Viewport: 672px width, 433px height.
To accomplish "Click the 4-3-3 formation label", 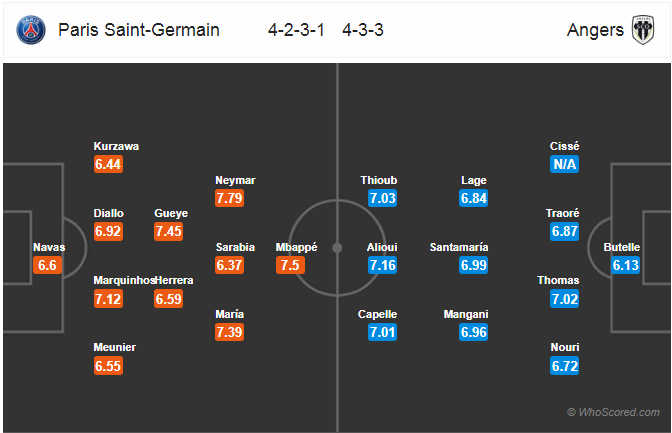I will tap(363, 30).
